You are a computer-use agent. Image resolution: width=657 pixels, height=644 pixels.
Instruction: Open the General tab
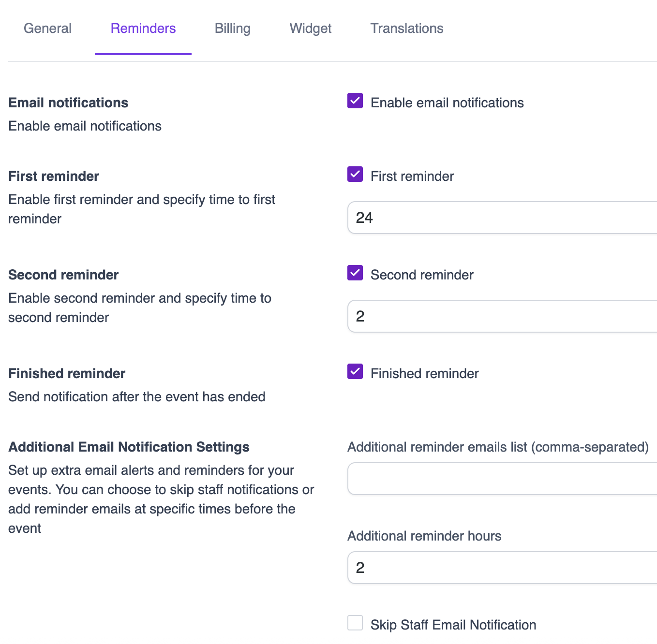coord(47,29)
